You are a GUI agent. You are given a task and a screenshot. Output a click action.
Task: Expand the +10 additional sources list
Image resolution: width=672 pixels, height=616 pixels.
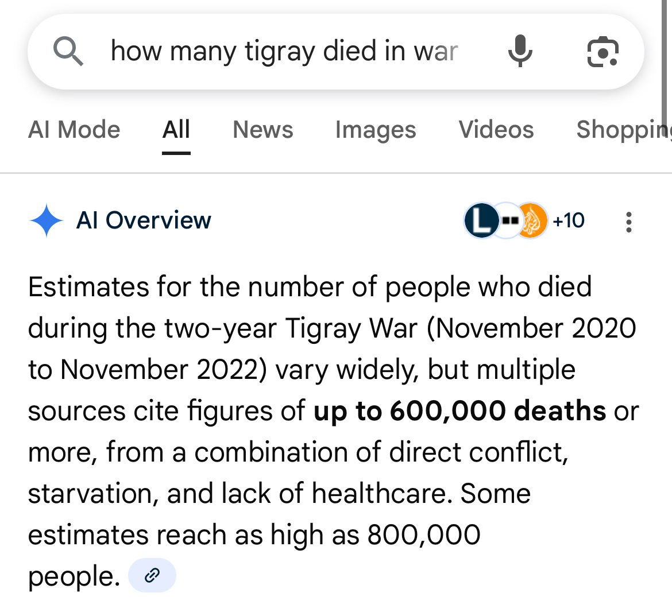coord(568,220)
